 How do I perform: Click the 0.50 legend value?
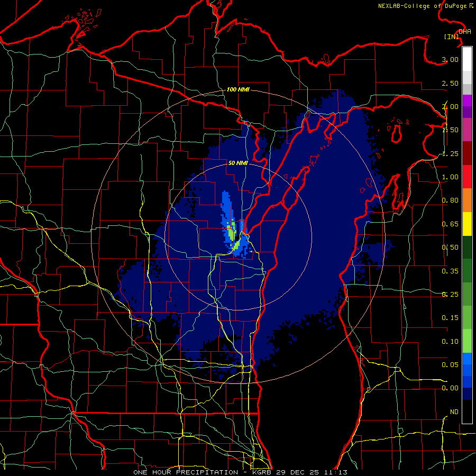coord(450,248)
